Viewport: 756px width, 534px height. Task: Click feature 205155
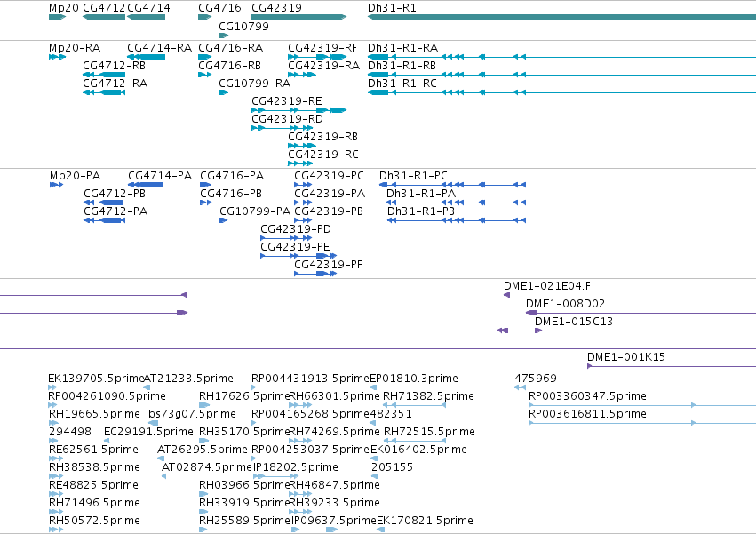[392, 467]
